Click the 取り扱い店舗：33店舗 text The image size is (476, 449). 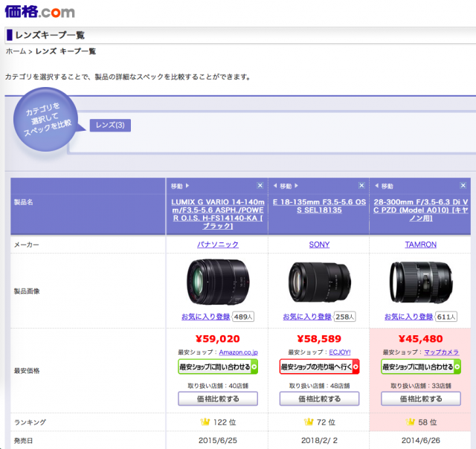click(421, 386)
